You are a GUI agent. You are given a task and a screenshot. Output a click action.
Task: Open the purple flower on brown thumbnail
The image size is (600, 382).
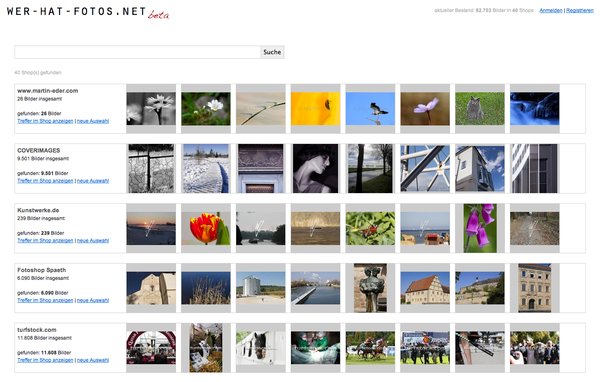[425, 109]
